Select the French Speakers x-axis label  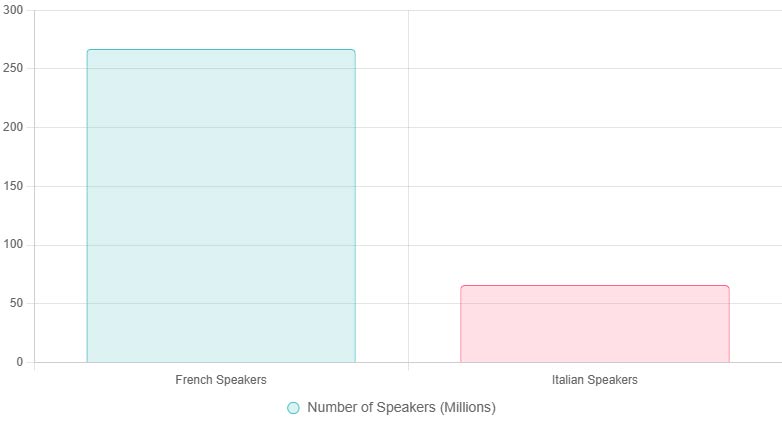(x=221, y=380)
